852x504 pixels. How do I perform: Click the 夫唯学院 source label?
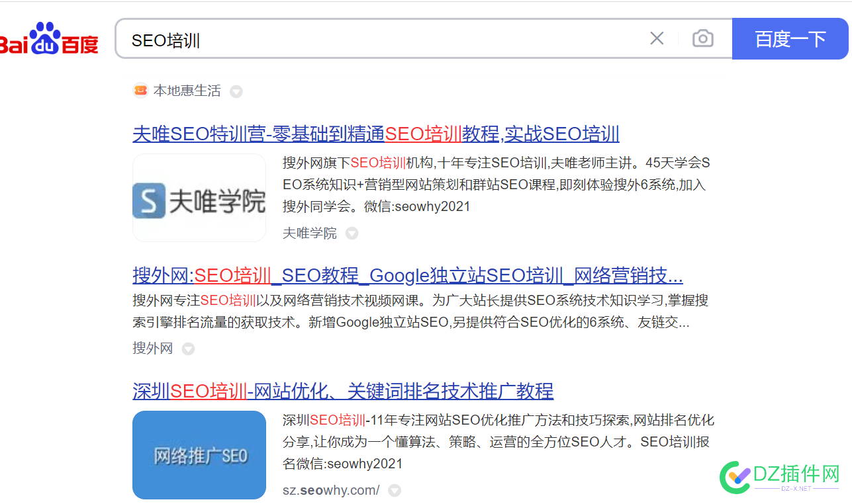point(310,233)
